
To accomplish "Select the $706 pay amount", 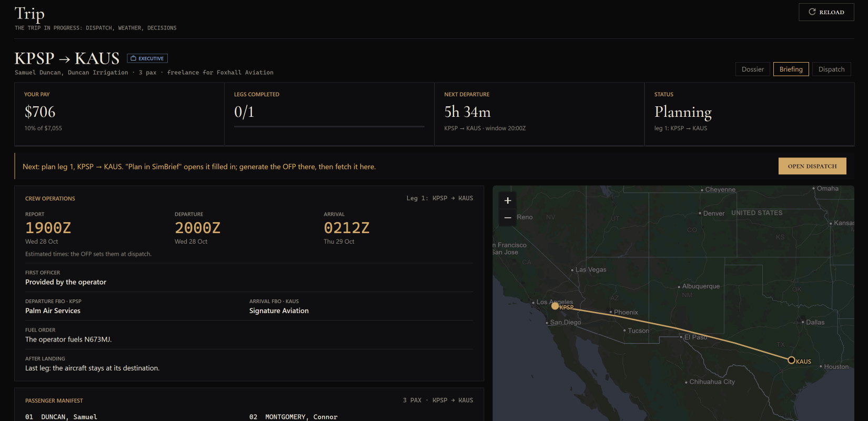I will tap(40, 112).
